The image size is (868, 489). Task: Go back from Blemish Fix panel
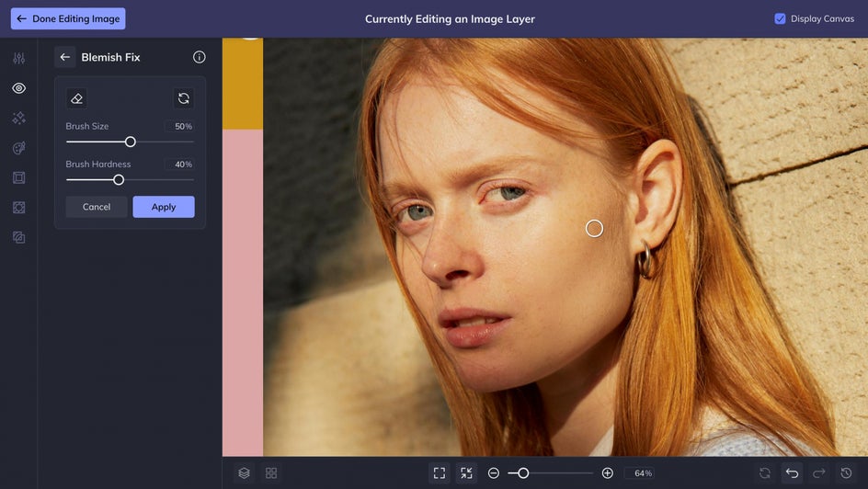(x=64, y=57)
